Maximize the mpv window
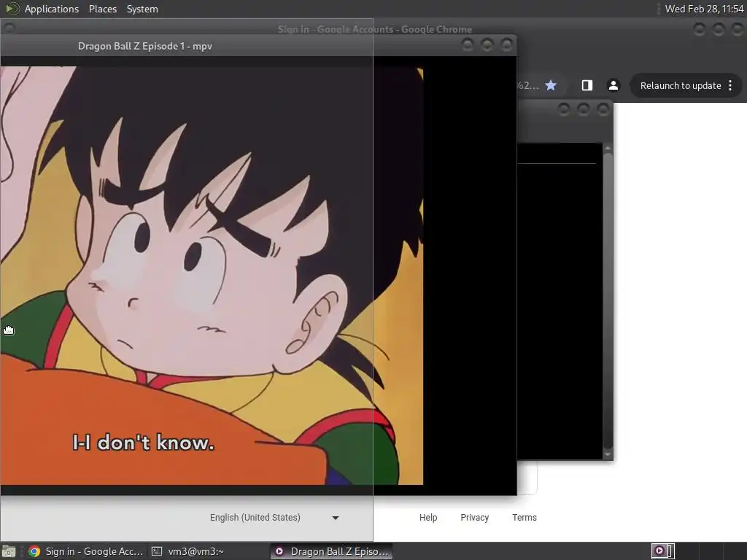The width and height of the screenshot is (747, 560). (487, 44)
